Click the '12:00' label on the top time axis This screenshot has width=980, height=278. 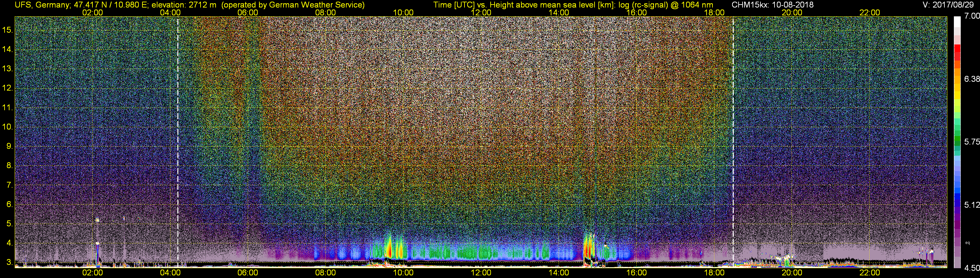[x=481, y=12]
